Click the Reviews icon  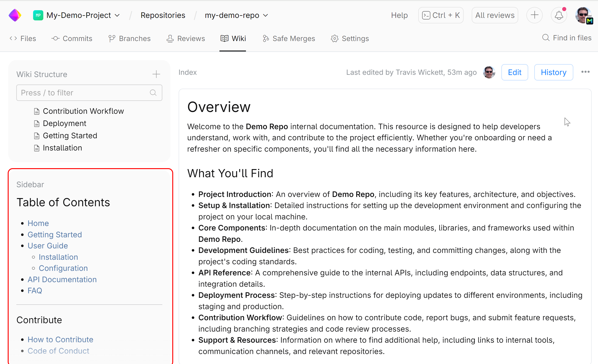click(170, 38)
